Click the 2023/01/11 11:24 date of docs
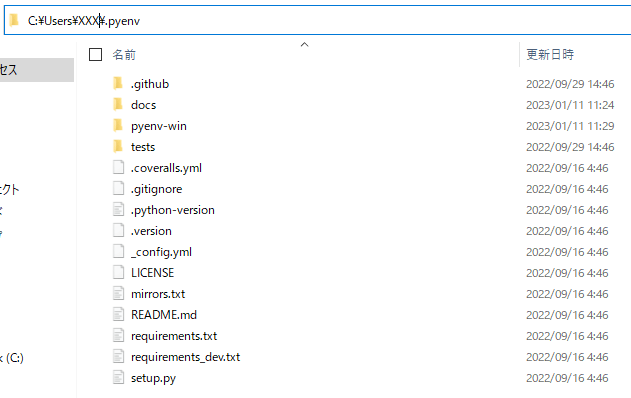The image size is (631, 398). (570, 105)
